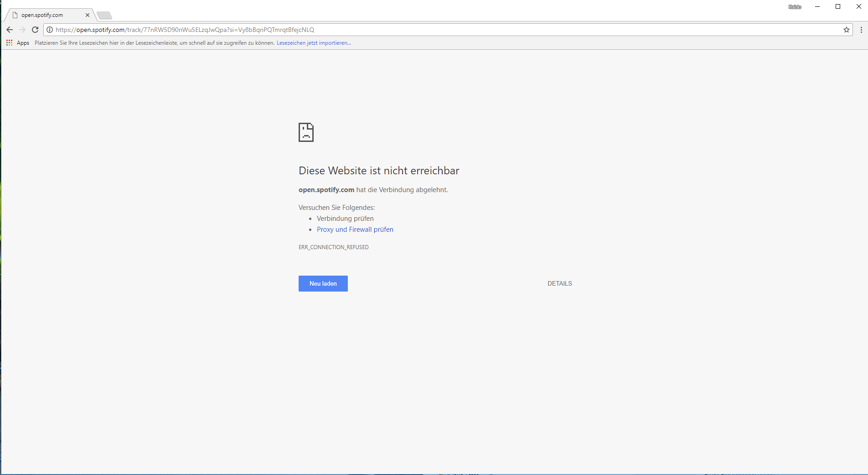Click the Spotify URL in the address bar

click(x=185, y=30)
